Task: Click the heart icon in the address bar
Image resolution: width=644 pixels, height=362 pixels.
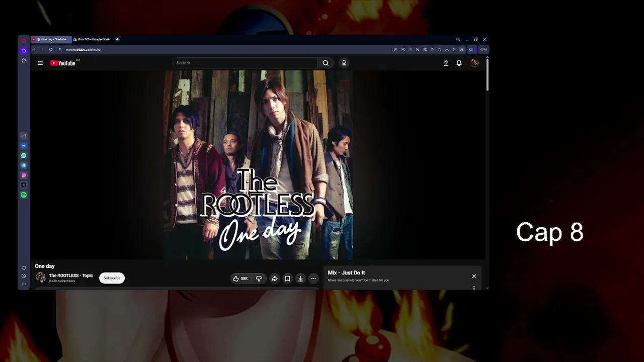Action: point(439,49)
